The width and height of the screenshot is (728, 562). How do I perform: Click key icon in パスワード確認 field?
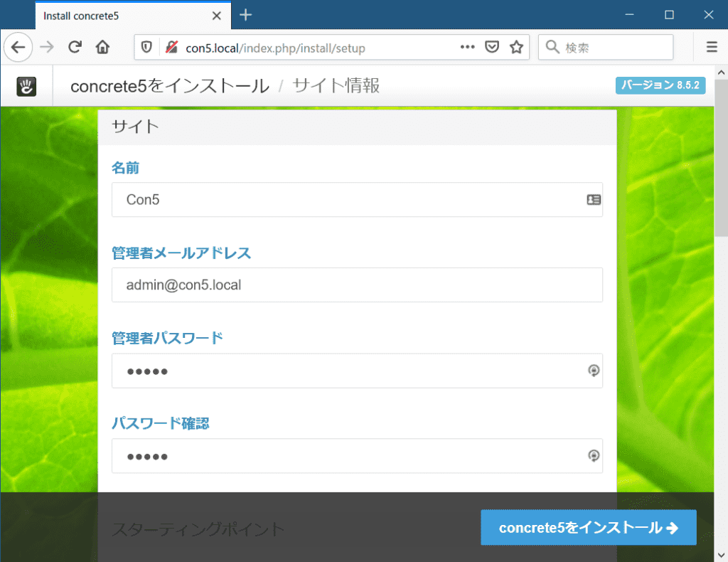[594, 455]
